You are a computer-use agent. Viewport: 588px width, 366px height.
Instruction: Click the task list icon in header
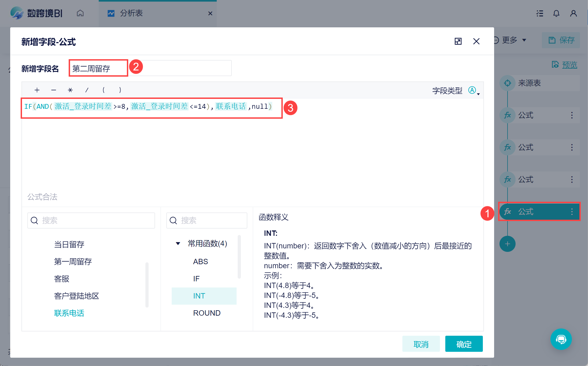pos(540,13)
